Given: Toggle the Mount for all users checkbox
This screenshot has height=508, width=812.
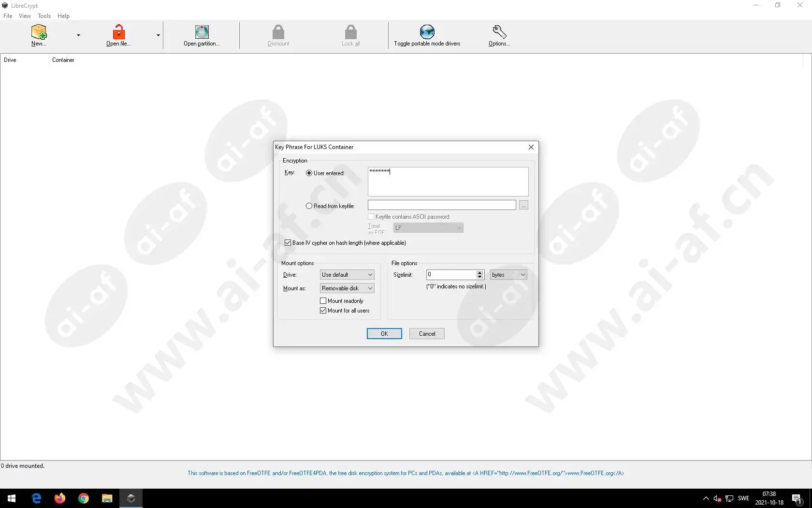Looking at the screenshot, I should coord(323,311).
